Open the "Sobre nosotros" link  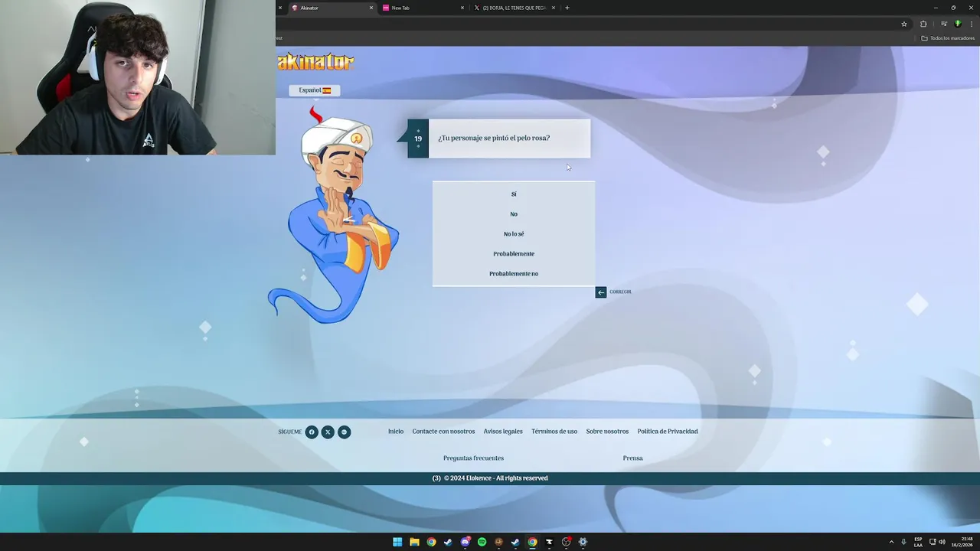click(607, 432)
